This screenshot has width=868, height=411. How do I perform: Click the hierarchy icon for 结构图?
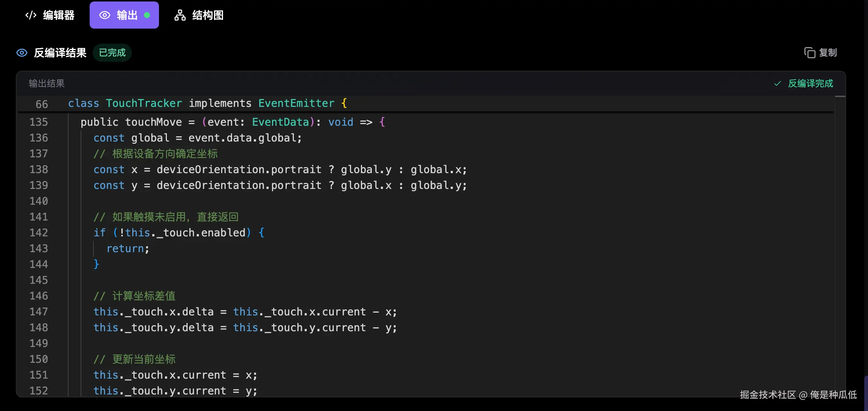pos(180,15)
